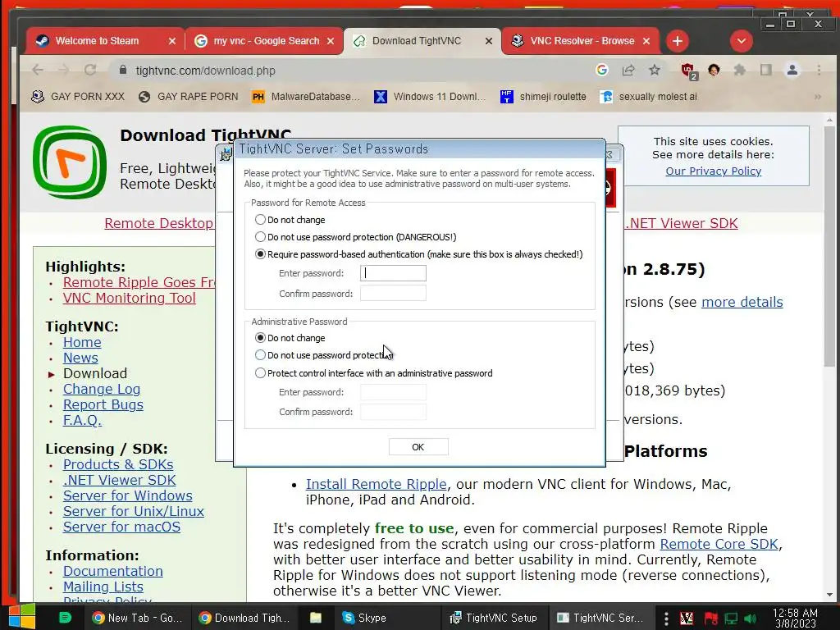Open News link in sidebar

pyautogui.click(x=80, y=358)
